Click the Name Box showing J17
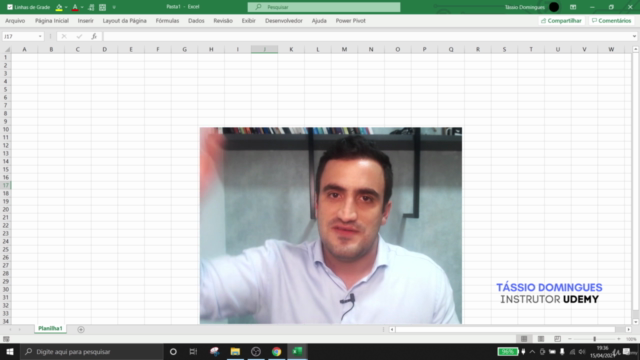Image resolution: width=640 pixels, height=360 pixels. click(19, 36)
